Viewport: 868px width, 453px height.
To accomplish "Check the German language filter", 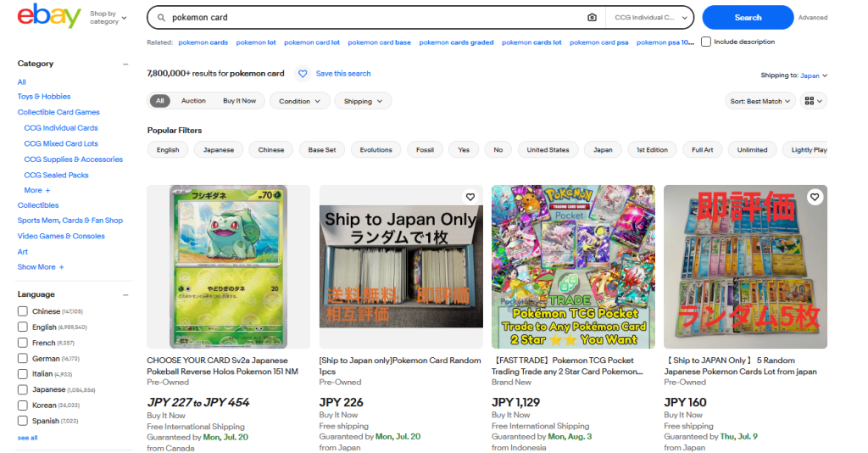I will pos(23,358).
